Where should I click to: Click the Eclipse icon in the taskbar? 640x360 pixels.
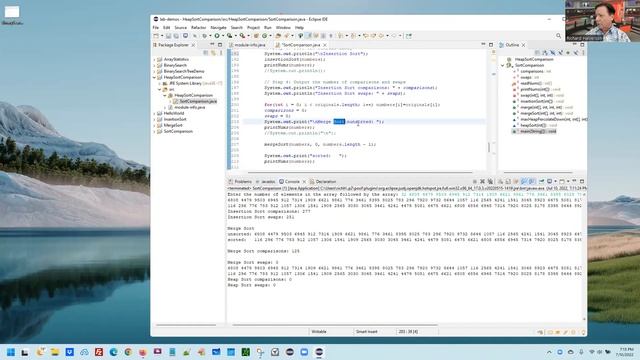pyautogui.click(x=319, y=352)
